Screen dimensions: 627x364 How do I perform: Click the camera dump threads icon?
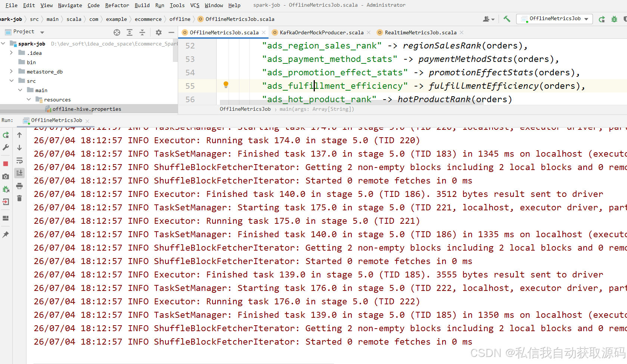[x=6, y=176]
